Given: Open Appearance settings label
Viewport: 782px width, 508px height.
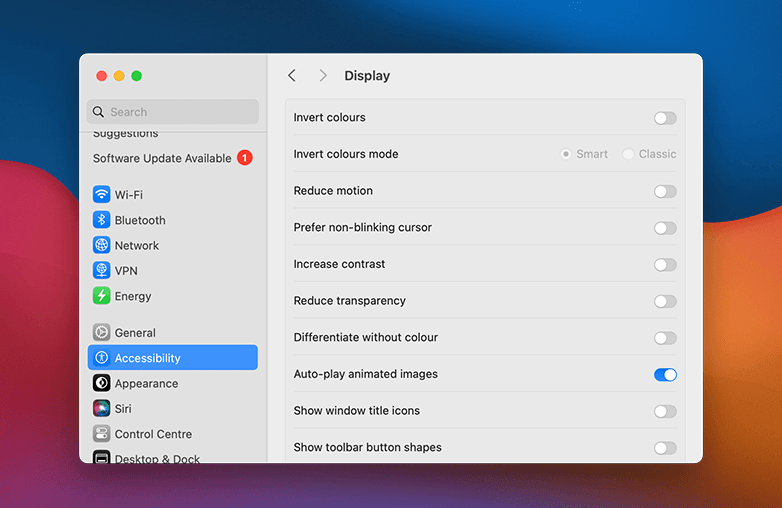Looking at the screenshot, I should (146, 384).
